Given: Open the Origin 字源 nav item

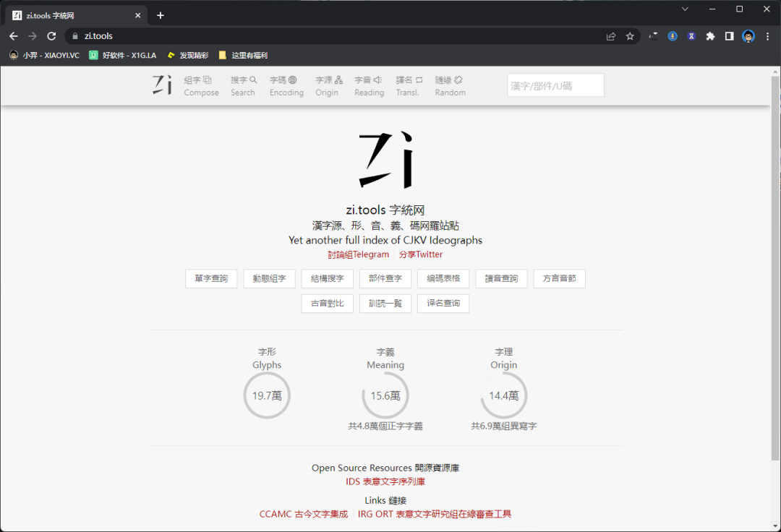Looking at the screenshot, I should [x=328, y=85].
